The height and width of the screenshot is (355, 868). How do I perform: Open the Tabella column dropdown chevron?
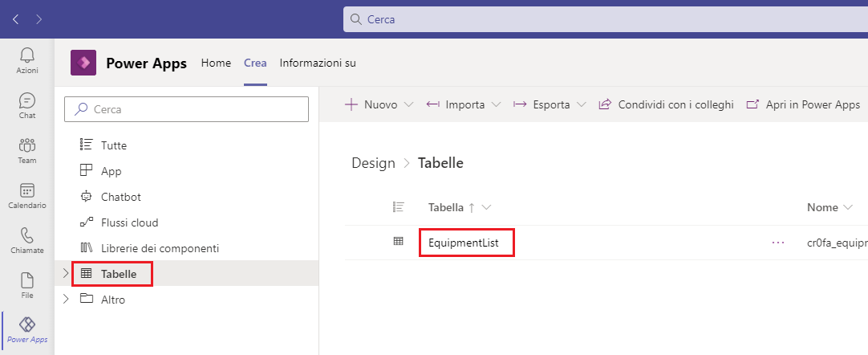[487, 208]
